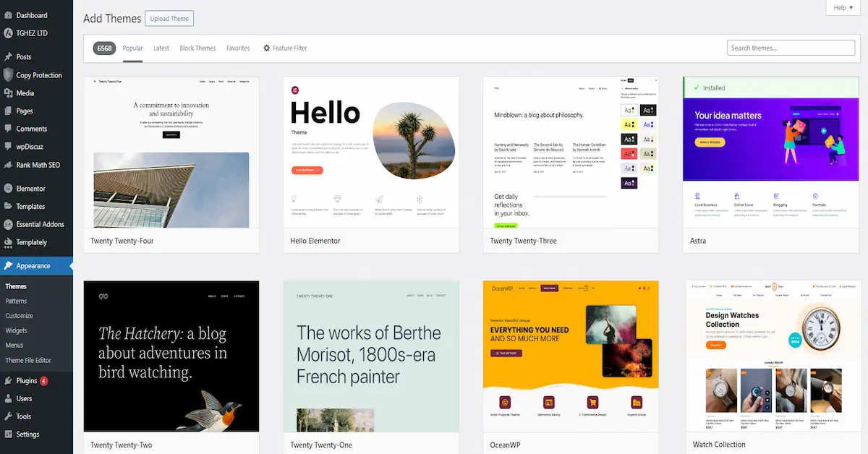
Task: Click the Posts pin icon
Action: point(8,57)
